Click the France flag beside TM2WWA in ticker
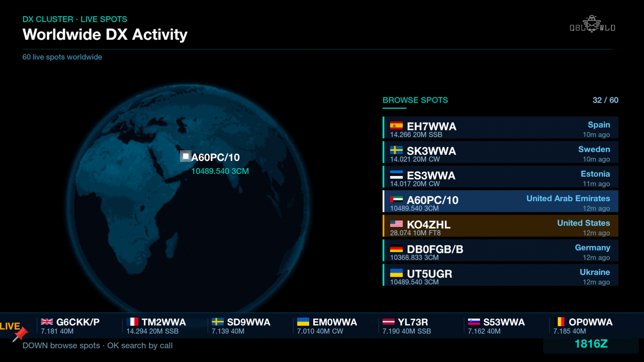This screenshot has height=362, width=644. pos(132,322)
